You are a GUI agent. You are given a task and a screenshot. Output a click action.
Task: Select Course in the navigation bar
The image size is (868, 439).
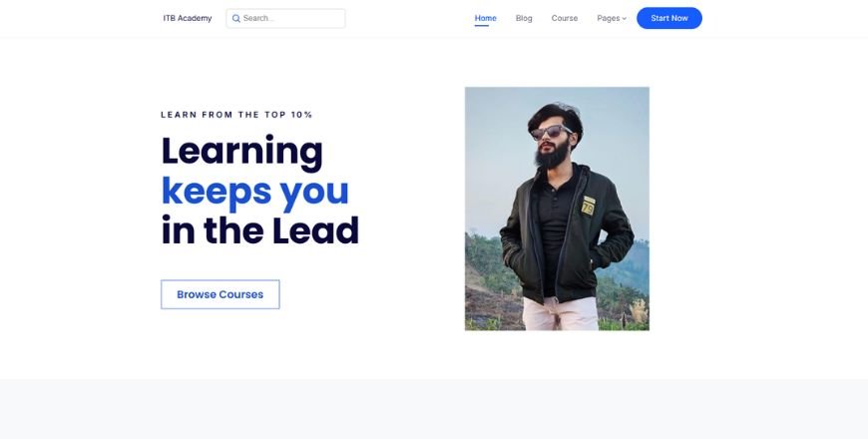564,18
